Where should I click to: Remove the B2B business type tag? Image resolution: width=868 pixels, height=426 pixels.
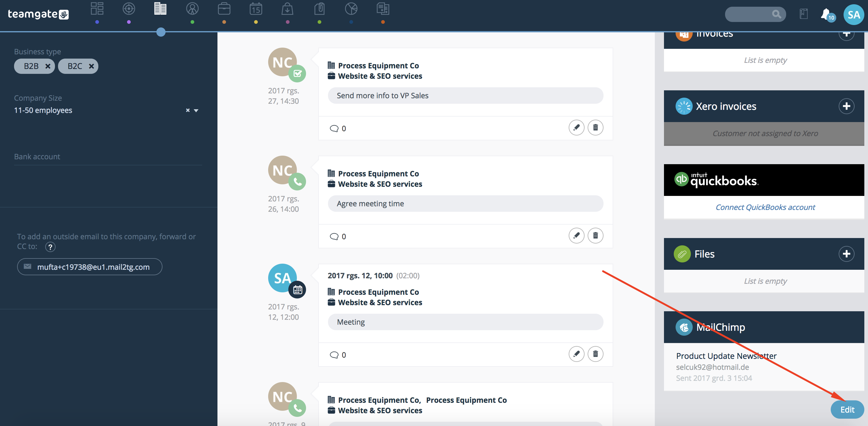(48, 66)
